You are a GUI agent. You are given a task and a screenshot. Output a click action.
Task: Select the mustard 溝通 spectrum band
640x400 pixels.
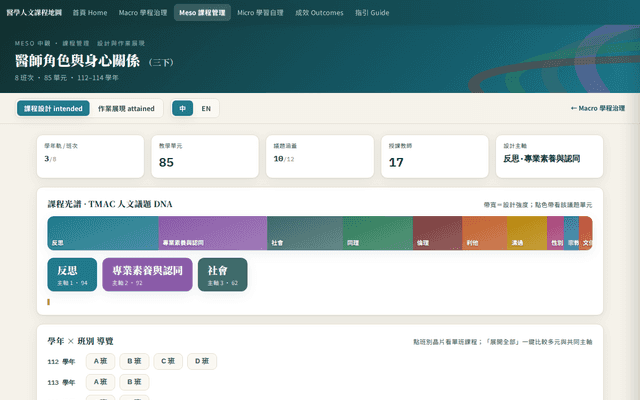tap(527, 233)
